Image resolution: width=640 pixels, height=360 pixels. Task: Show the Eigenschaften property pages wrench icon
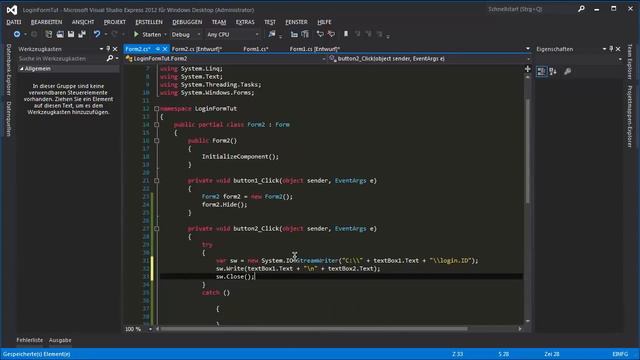pos(567,71)
